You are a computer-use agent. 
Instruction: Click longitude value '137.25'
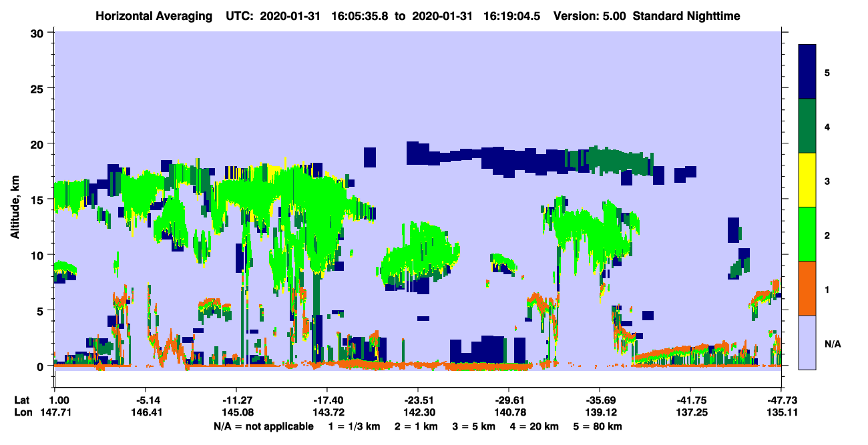coord(690,413)
